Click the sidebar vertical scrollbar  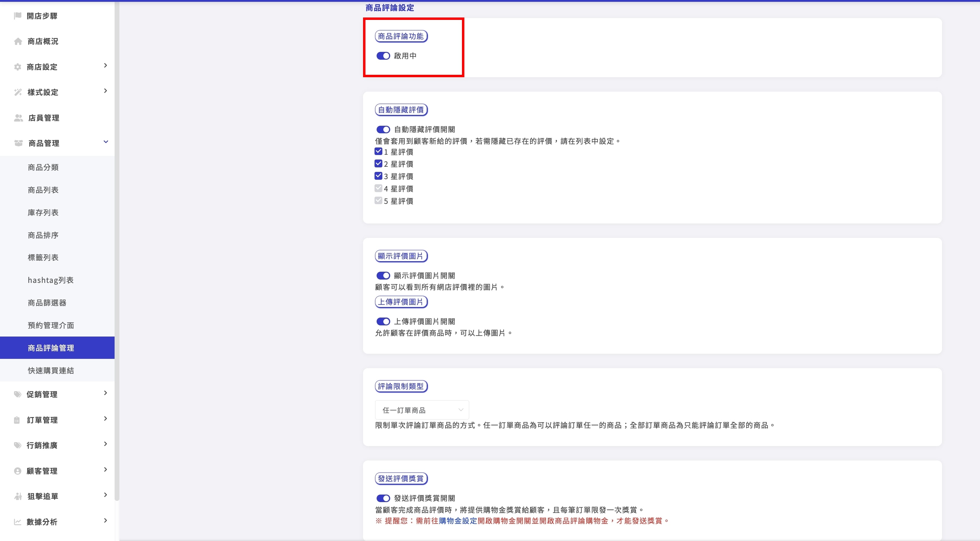pyautogui.click(x=117, y=251)
